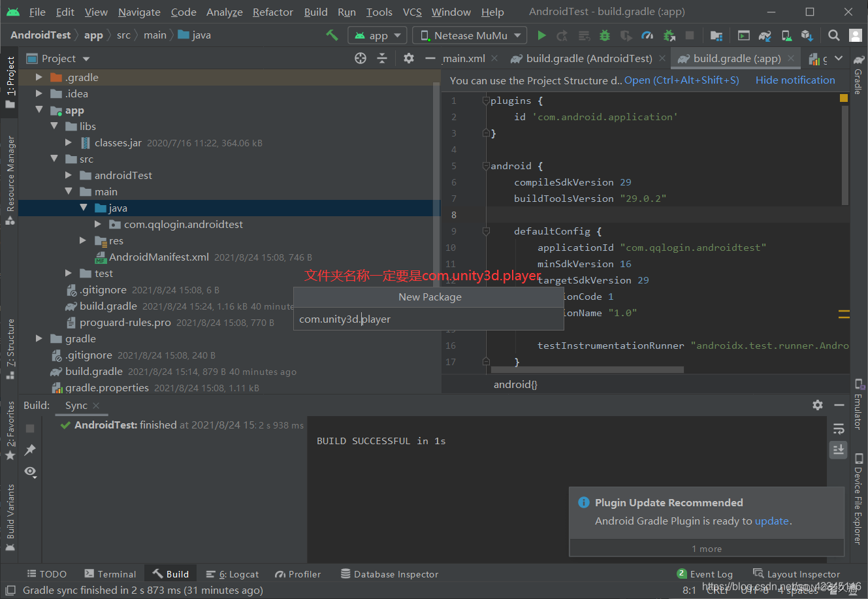Screen dimensions: 868x599
Task: Open the Refactor menu
Action: pyautogui.click(x=272, y=12)
